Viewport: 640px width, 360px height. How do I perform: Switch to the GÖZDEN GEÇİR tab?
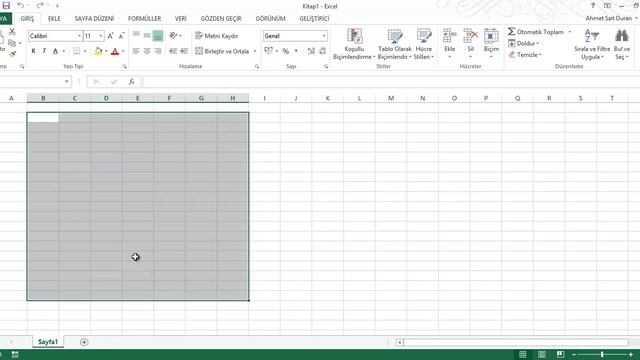click(221, 18)
